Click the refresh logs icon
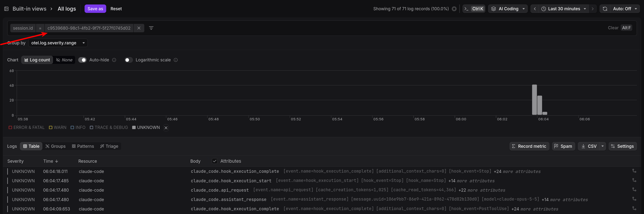Viewport: 644px width, 214px height. tap(605, 9)
